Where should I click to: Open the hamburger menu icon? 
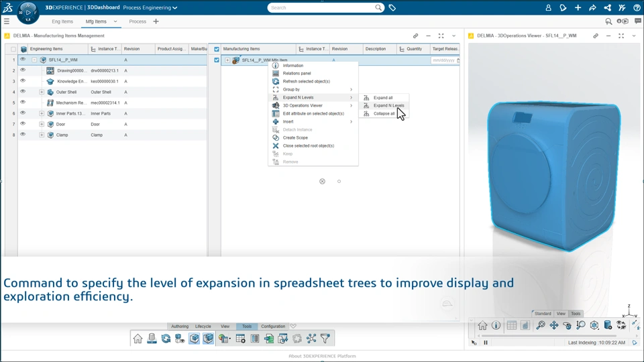tap(7, 21)
